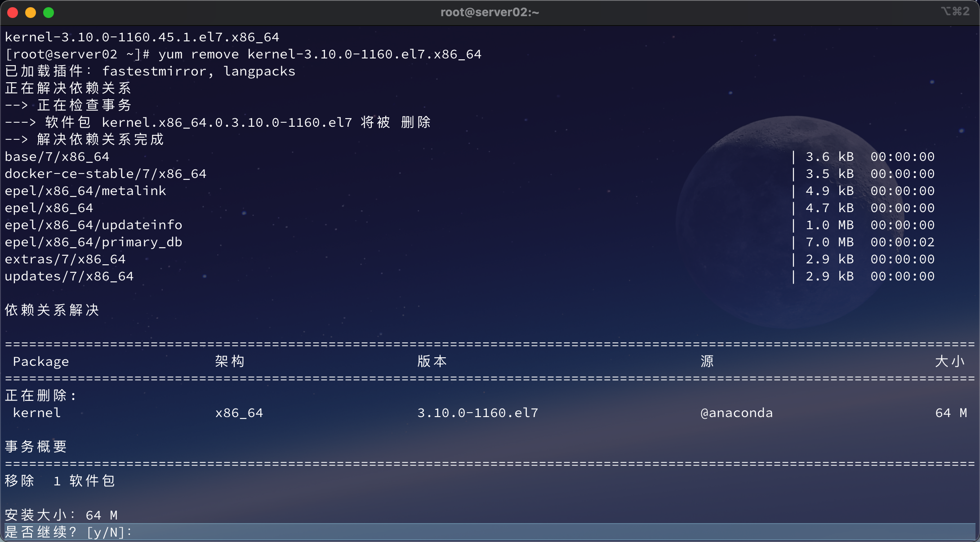Select the @anaconda source label

[737, 413]
